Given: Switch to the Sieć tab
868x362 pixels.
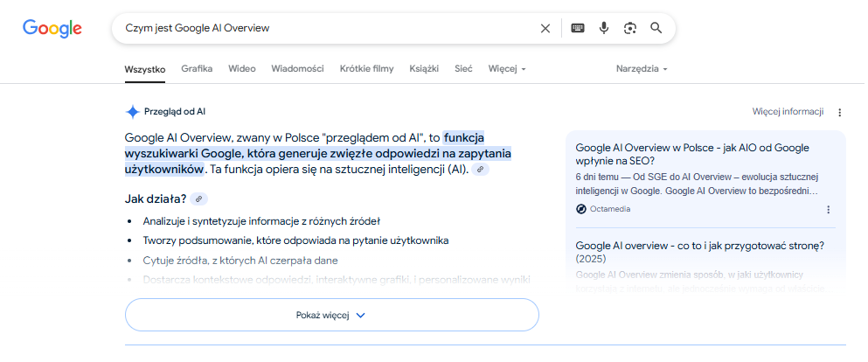Looking at the screenshot, I should 463,68.
